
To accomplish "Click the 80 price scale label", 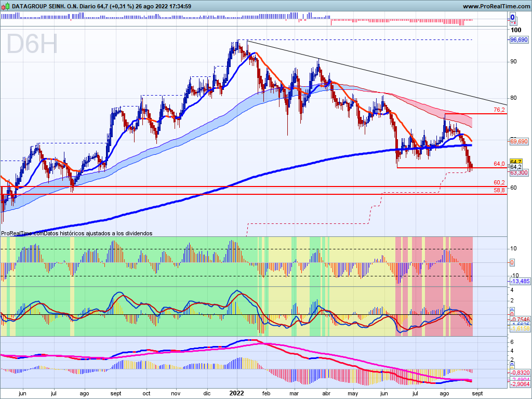I will [x=513, y=98].
